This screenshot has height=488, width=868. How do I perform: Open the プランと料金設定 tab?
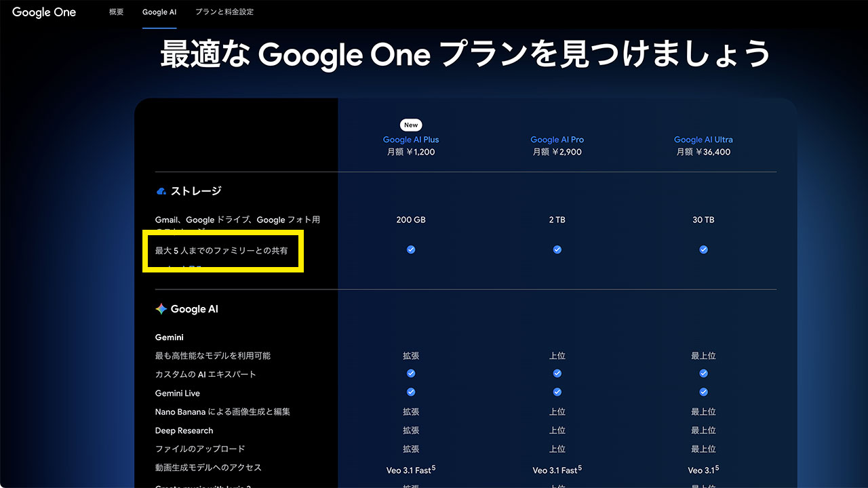pyautogui.click(x=224, y=12)
